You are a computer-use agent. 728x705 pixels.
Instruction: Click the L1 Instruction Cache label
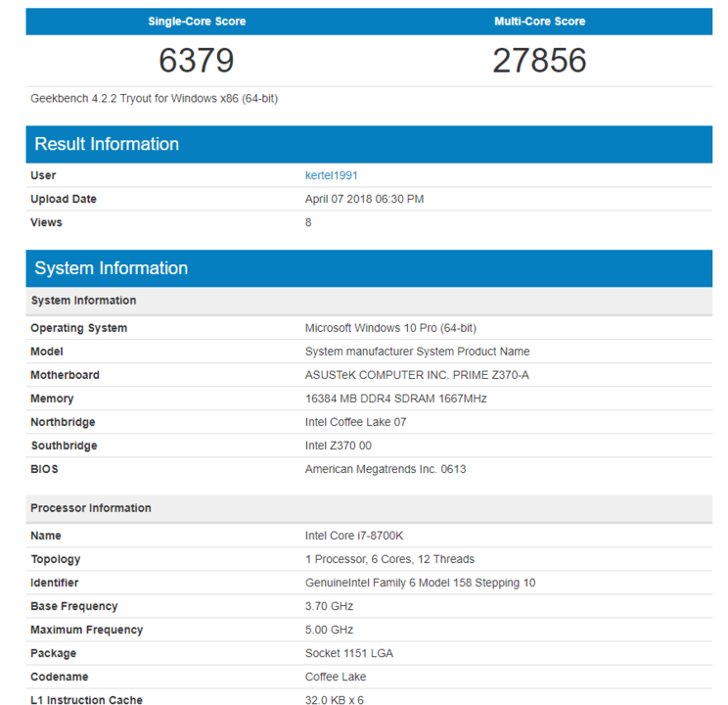[x=87, y=700]
